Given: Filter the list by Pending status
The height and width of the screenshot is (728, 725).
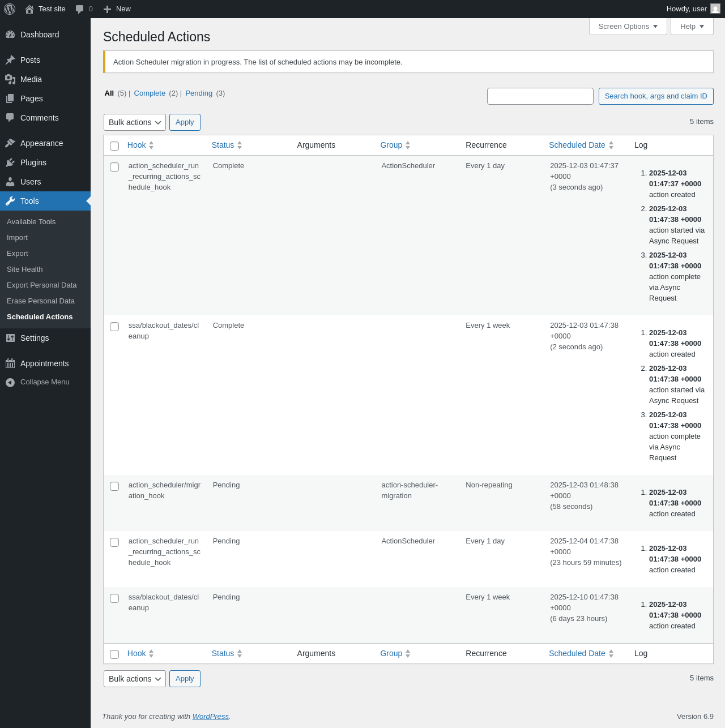Looking at the screenshot, I should click(199, 93).
